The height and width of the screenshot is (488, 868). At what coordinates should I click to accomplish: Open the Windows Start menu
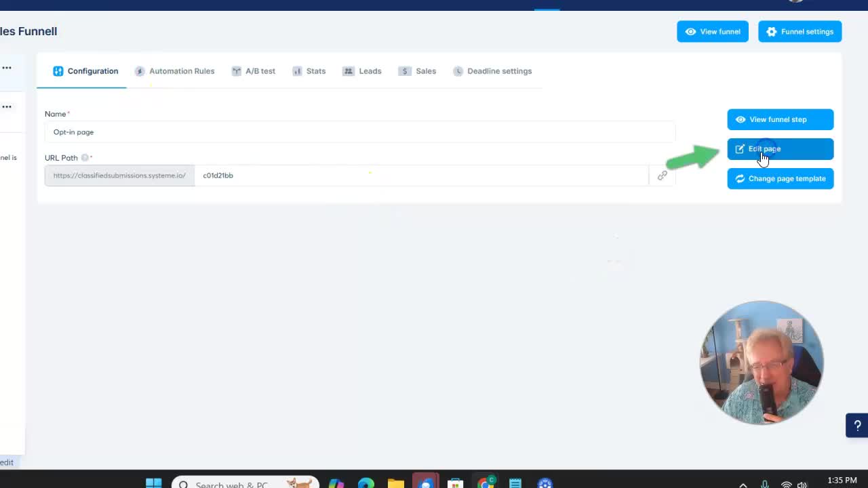(154, 483)
